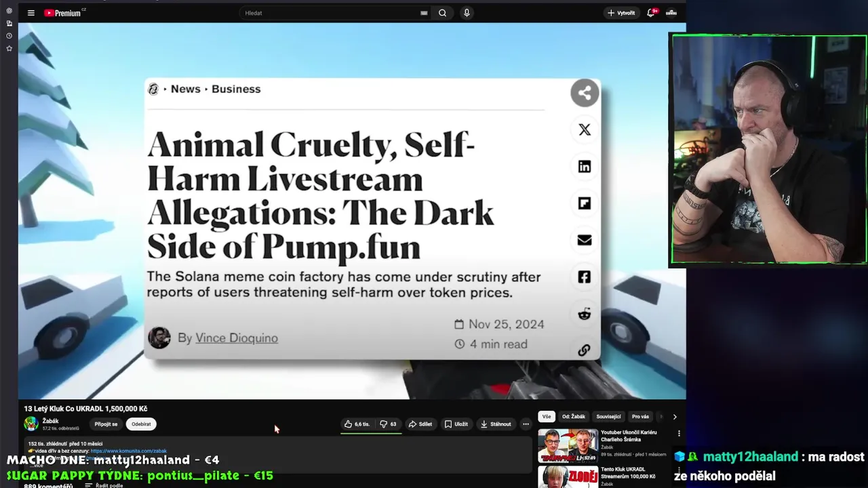
Task: Click the Vytvořit create button
Action: pyautogui.click(x=621, y=13)
